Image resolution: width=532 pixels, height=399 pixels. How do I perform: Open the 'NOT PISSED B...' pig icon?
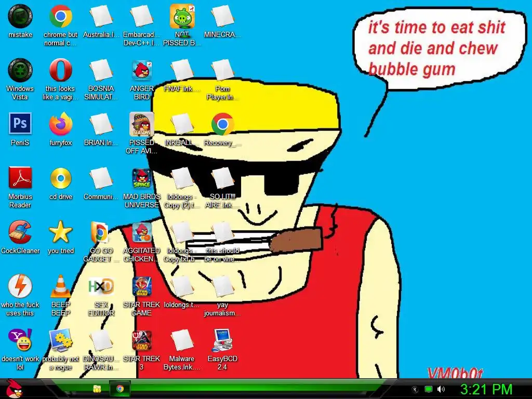pos(182,16)
